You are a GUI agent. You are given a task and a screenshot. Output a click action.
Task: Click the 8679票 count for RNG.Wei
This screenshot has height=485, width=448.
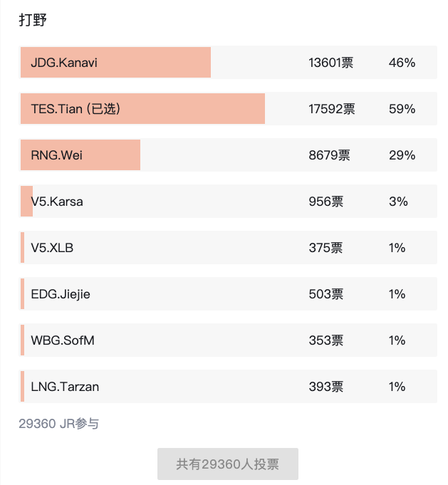(x=329, y=155)
